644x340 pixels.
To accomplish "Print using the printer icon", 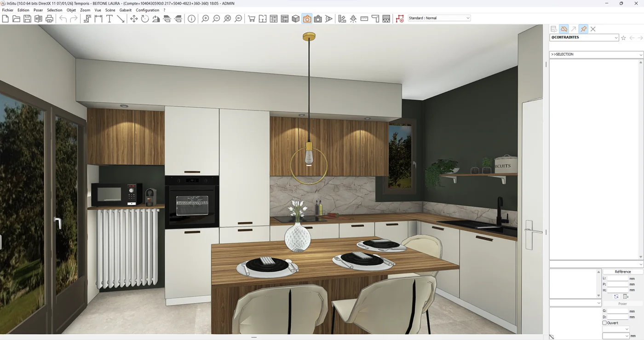I will click(49, 18).
